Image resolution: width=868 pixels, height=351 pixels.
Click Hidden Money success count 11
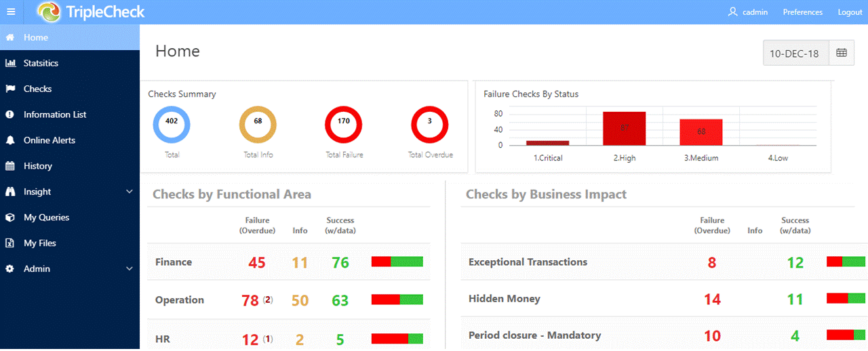coord(795,299)
